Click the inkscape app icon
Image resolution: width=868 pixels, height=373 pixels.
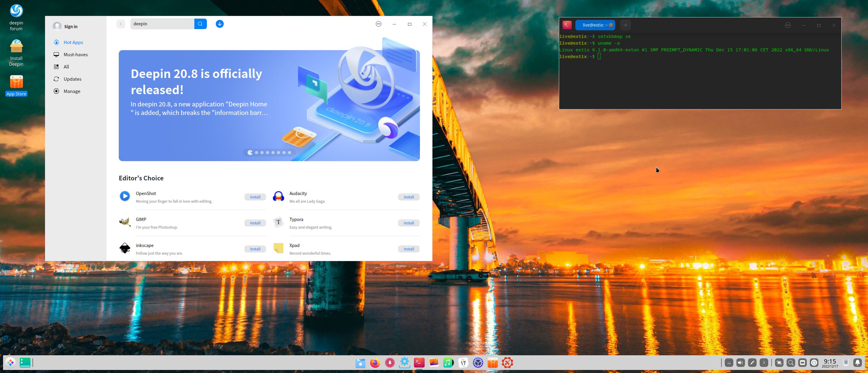coord(125,248)
